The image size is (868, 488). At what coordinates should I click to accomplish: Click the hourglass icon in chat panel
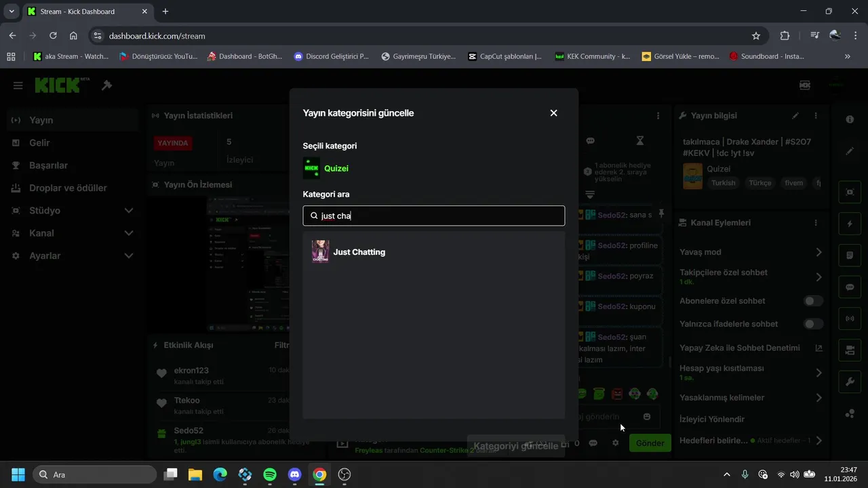[639, 141]
